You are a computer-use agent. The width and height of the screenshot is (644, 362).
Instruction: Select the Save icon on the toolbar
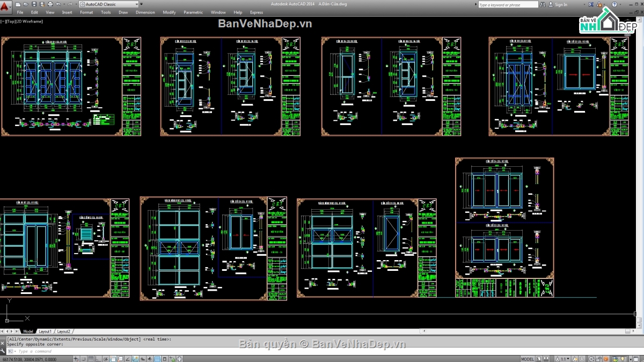click(34, 4)
